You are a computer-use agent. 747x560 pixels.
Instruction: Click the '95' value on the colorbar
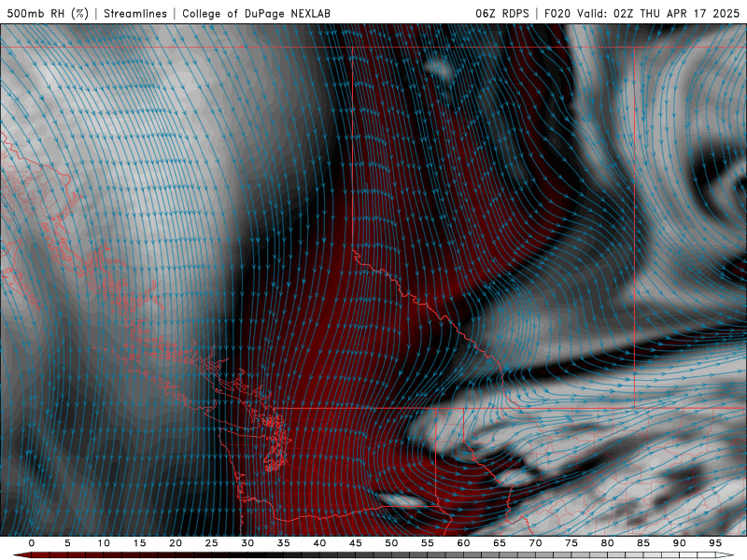point(715,543)
